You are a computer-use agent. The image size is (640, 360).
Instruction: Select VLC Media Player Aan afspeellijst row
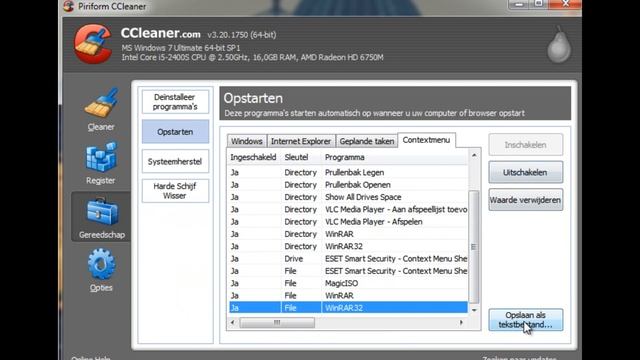[x=348, y=209]
